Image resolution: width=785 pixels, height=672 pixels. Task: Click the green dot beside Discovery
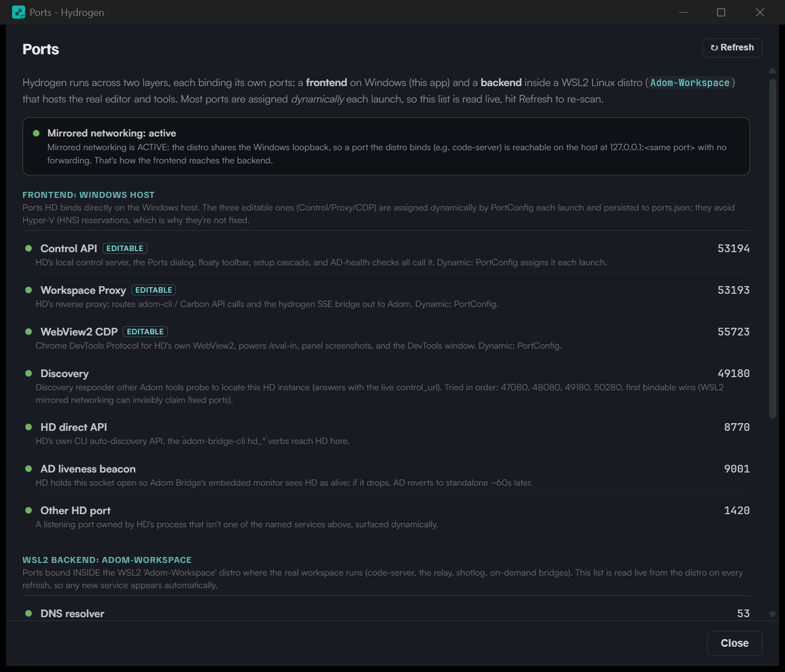[x=29, y=373]
